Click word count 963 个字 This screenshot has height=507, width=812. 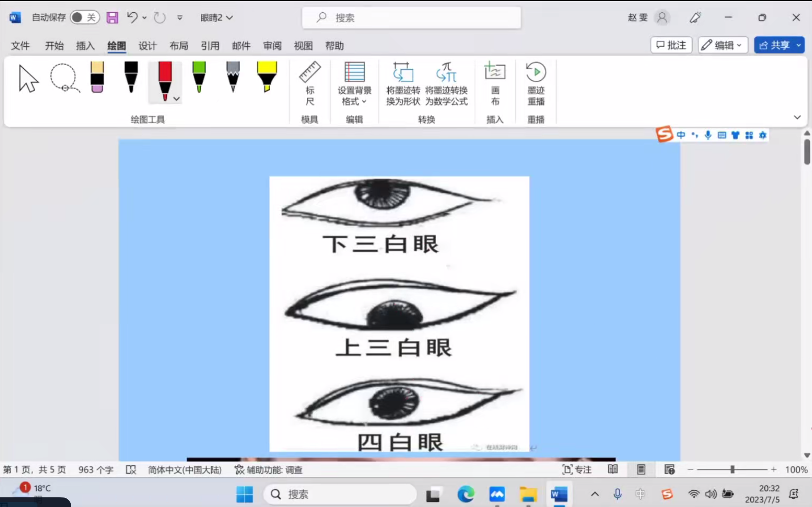96,470
